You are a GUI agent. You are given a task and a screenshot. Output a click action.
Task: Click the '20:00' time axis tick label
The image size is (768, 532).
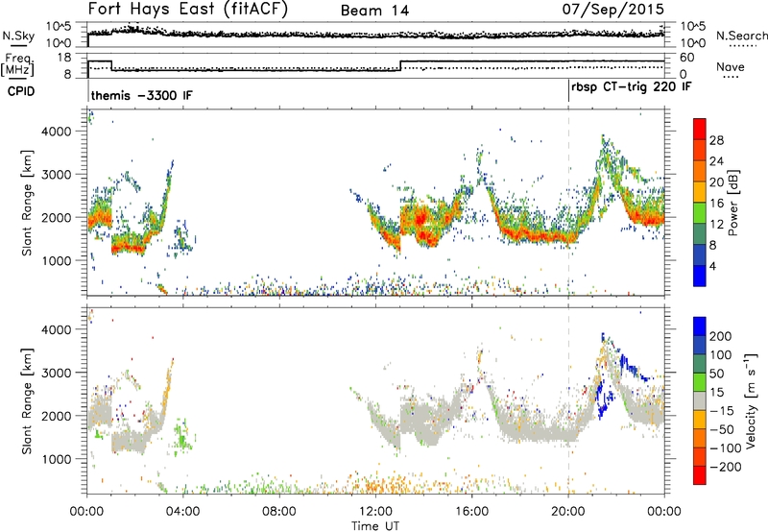pos(568,512)
